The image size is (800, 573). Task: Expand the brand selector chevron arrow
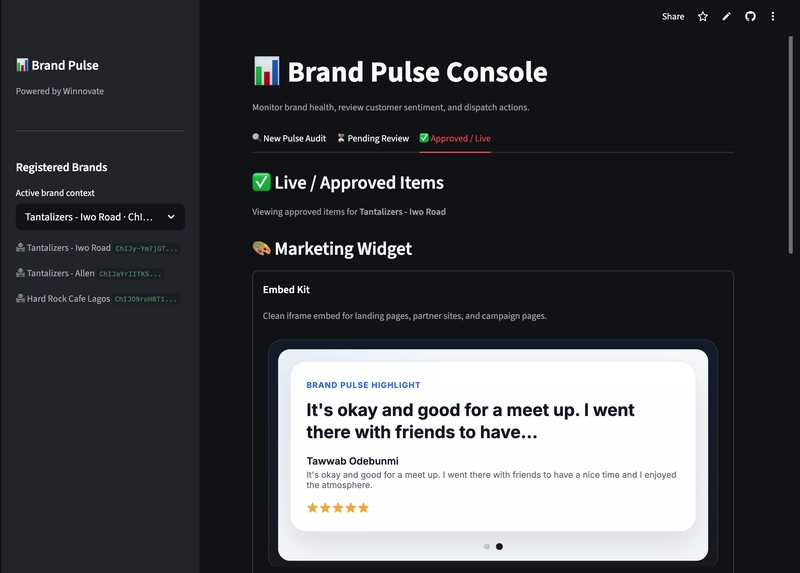click(x=171, y=217)
